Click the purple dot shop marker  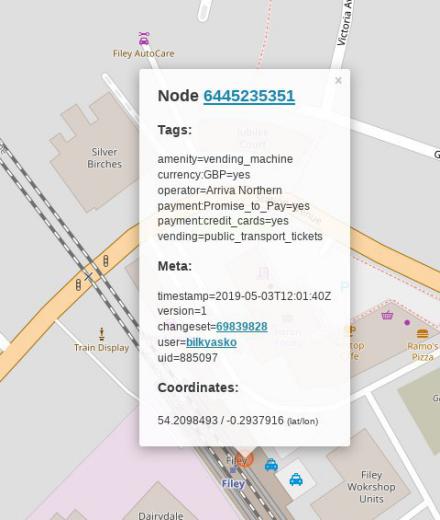407,322
